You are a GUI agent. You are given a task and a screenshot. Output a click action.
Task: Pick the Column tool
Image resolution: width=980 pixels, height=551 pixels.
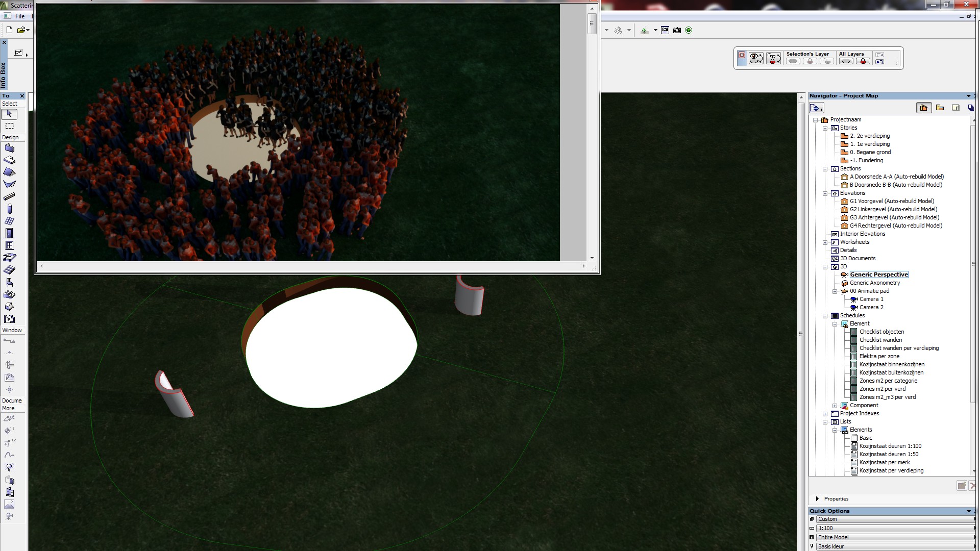tap(9, 209)
